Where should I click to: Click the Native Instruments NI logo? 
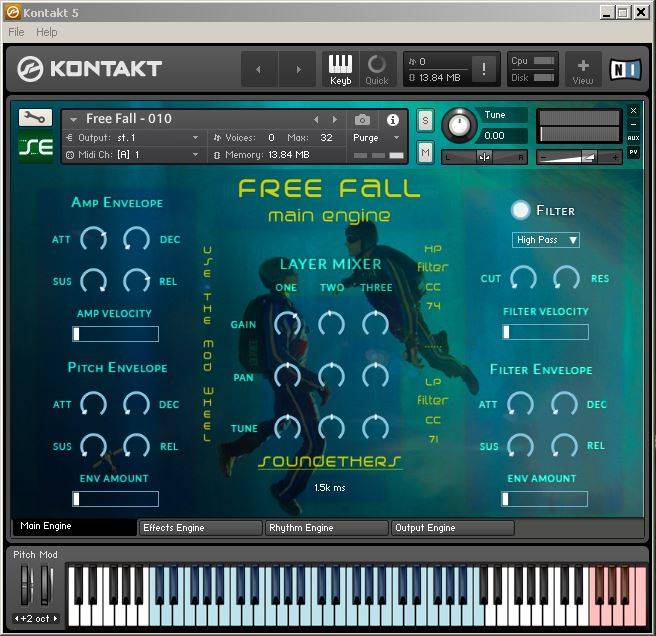[626, 68]
